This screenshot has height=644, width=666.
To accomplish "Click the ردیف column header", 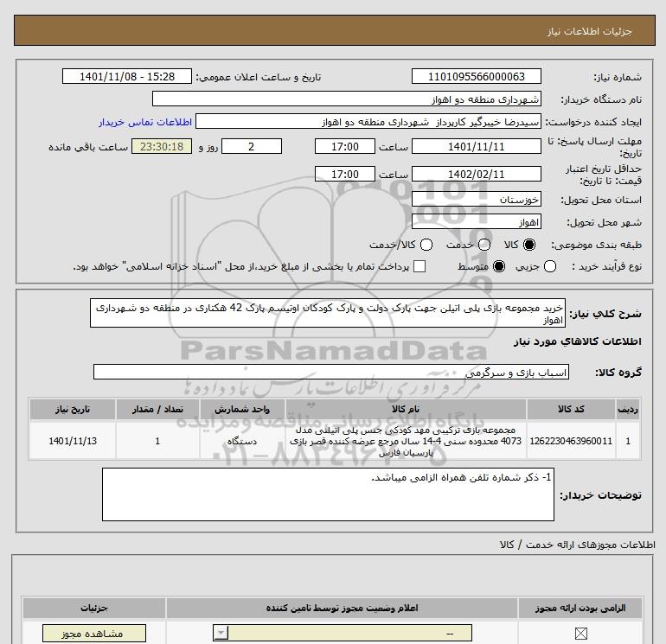I will (628, 409).
